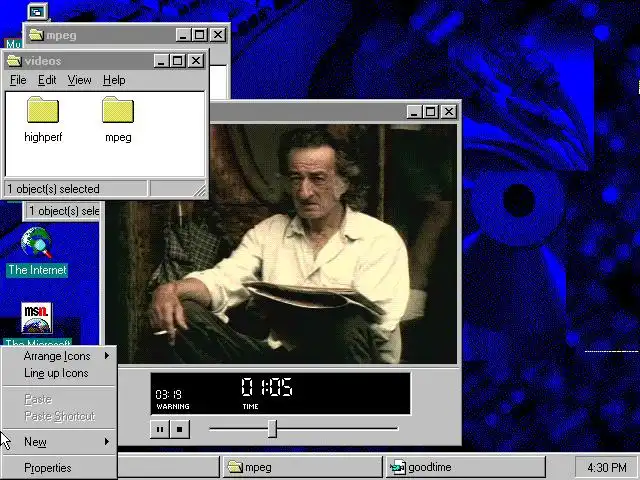The image size is (640, 480).
Task: Minimize the video player window
Action: click(x=414, y=112)
